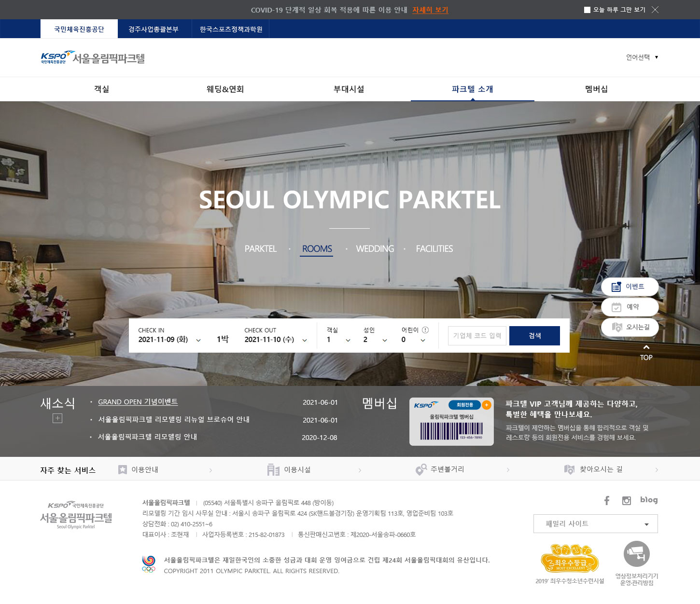The height and width of the screenshot is (604, 700).
Task: Click the 주변볼거리 location pin icon
Action: click(421, 469)
